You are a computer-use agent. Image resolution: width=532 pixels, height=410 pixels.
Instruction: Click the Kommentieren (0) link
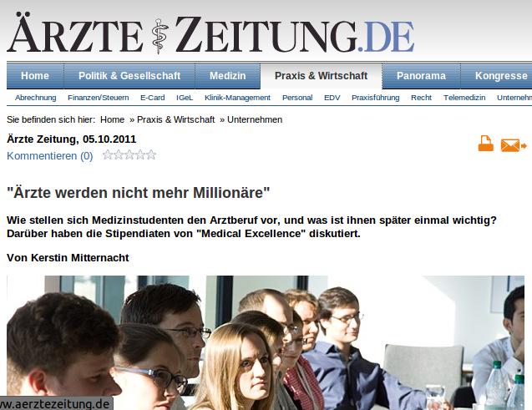50,156
